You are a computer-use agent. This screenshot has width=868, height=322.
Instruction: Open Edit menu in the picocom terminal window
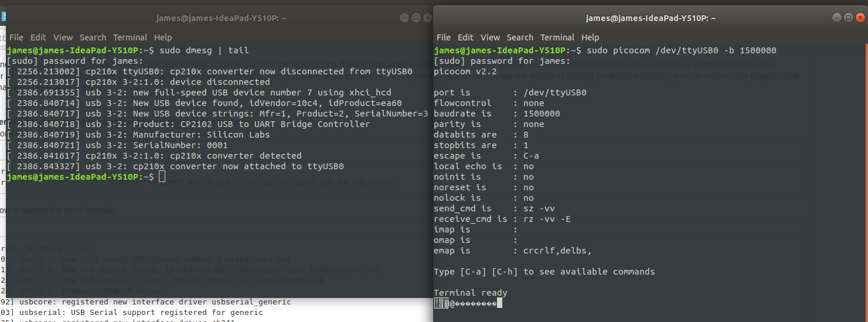point(465,37)
